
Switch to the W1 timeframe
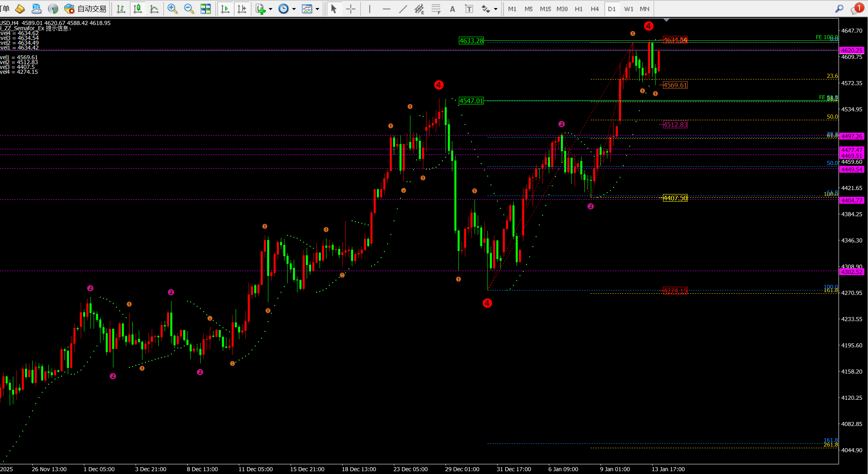(628, 9)
